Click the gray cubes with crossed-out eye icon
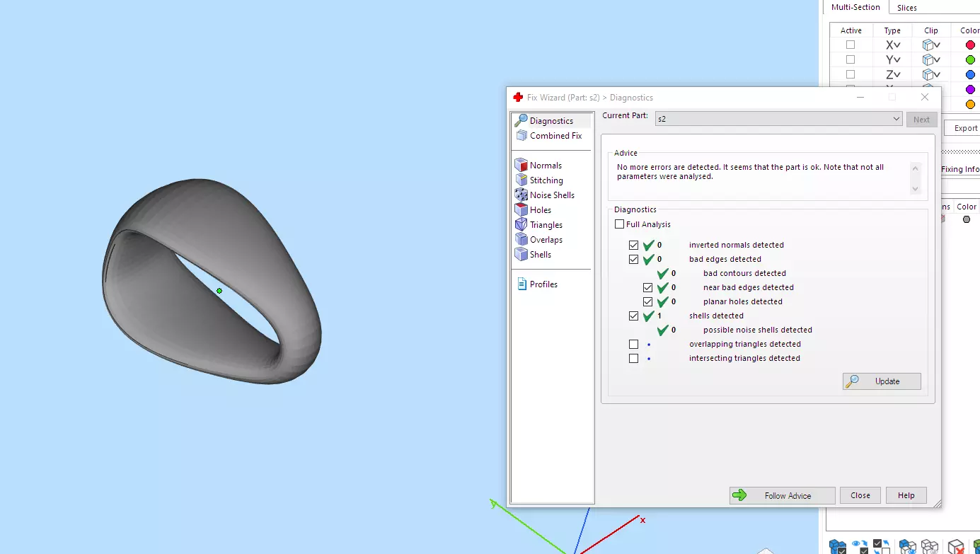Screen dimensions: 980x554 (x=930, y=547)
